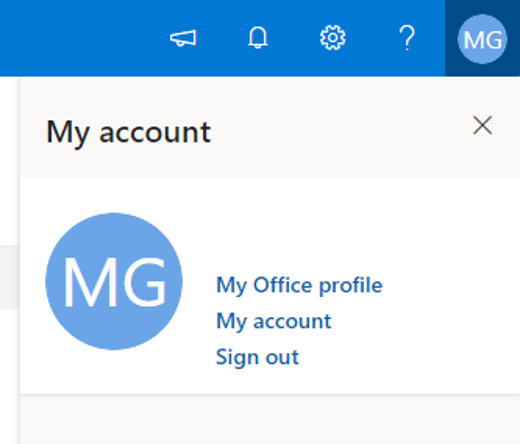Screen dimensions: 520x444
Task: Open the What's new megaphone announcements
Action: click(183, 38)
